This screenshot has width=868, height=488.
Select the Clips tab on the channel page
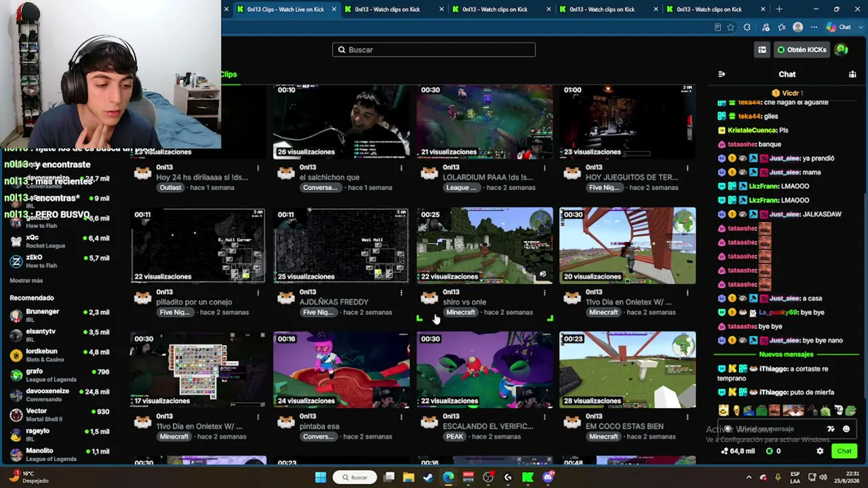point(229,75)
